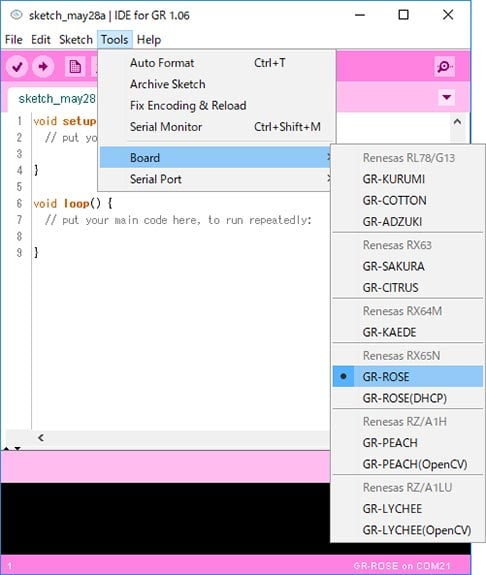This screenshot has height=575, width=486.
Task: Select the GR-KAEDE board
Action: (x=408, y=332)
